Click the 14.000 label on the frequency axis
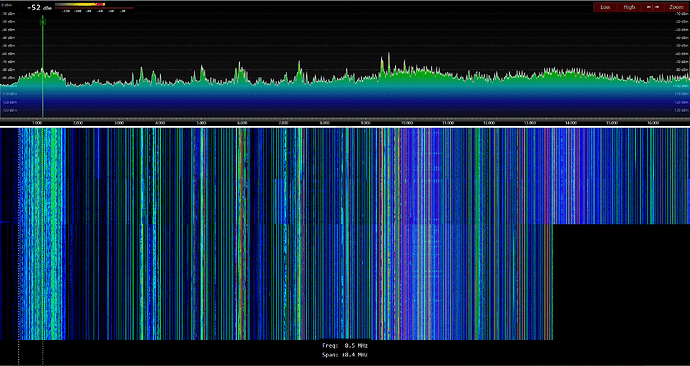This screenshot has width=690, height=366. [x=571, y=123]
